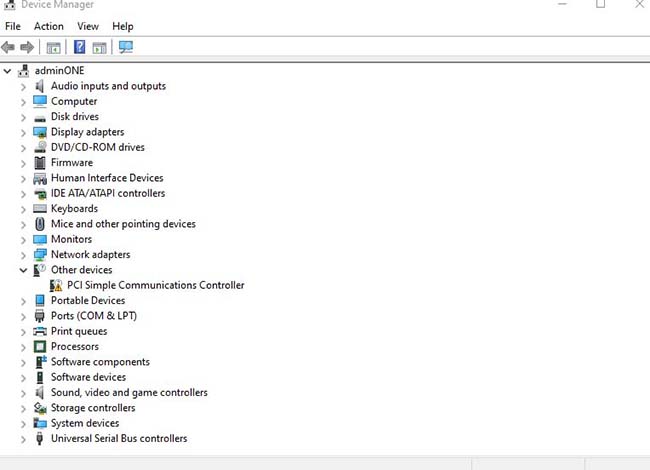Select the Computer label
Image resolution: width=650 pixels, height=470 pixels.
pos(74,101)
